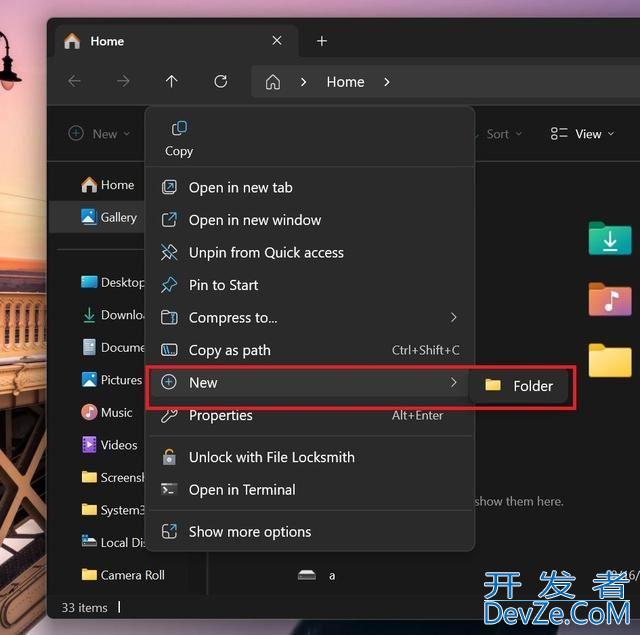Click the Refresh button in navigation bar
The width and height of the screenshot is (640, 635).
pos(221,82)
